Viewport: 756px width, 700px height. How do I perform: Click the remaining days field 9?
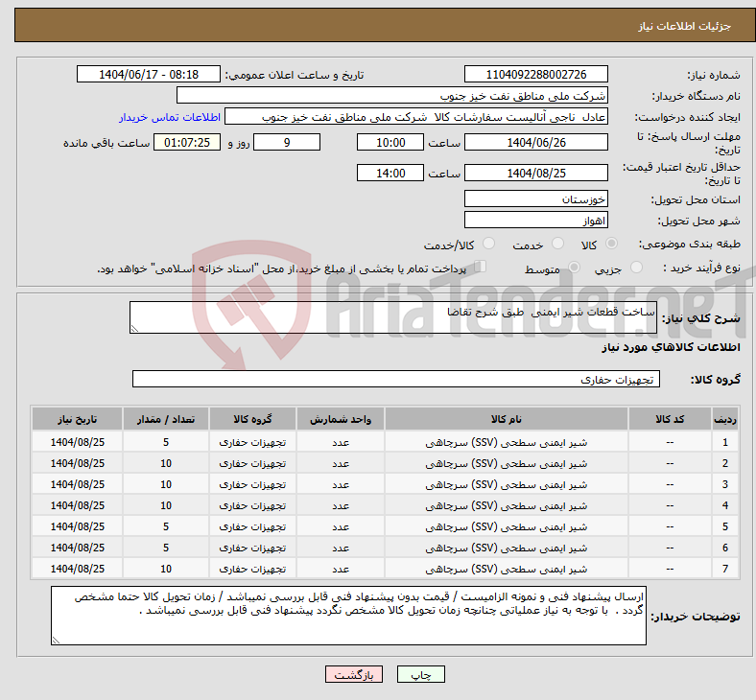point(287,142)
